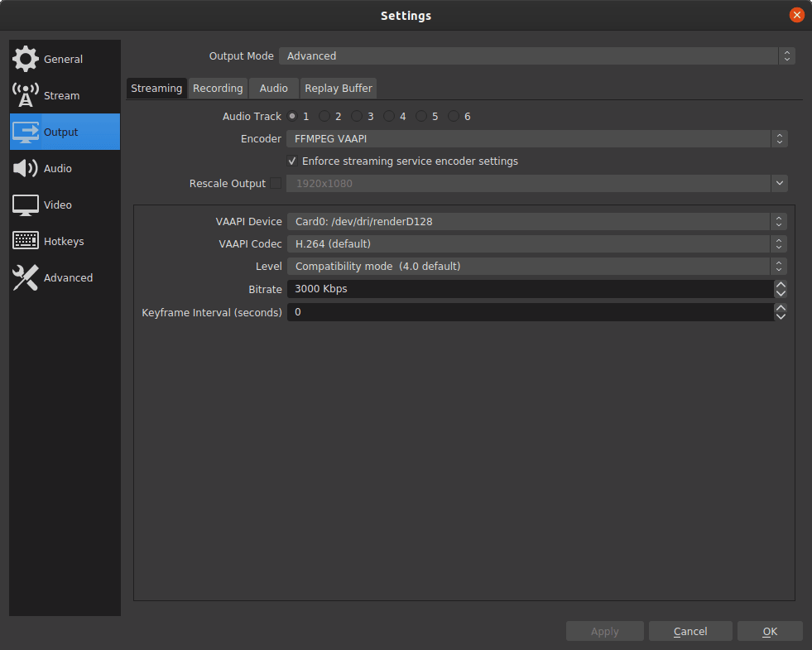Click the Stream label in sidebar
This screenshot has height=650, width=812.
pos(61,96)
